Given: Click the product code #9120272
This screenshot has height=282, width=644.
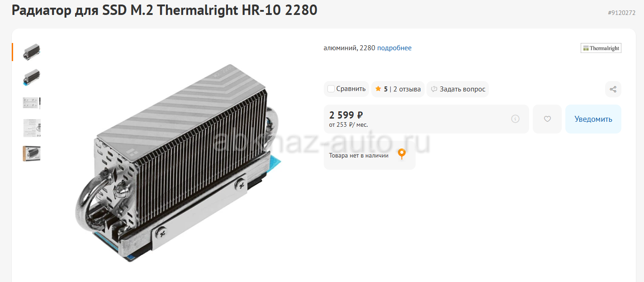Looking at the screenshot, I should (622, 13).
